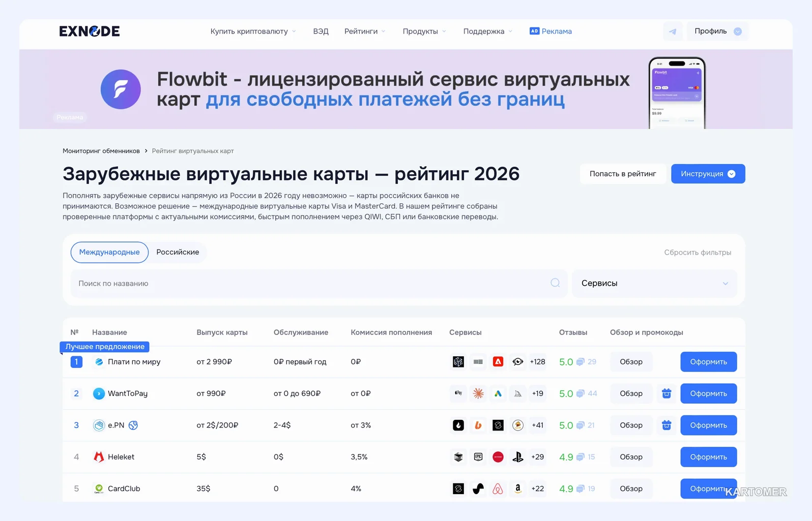Click the CardClub logo icon
812x521 pixels.
pyautogui.click(x=99, y=488)
